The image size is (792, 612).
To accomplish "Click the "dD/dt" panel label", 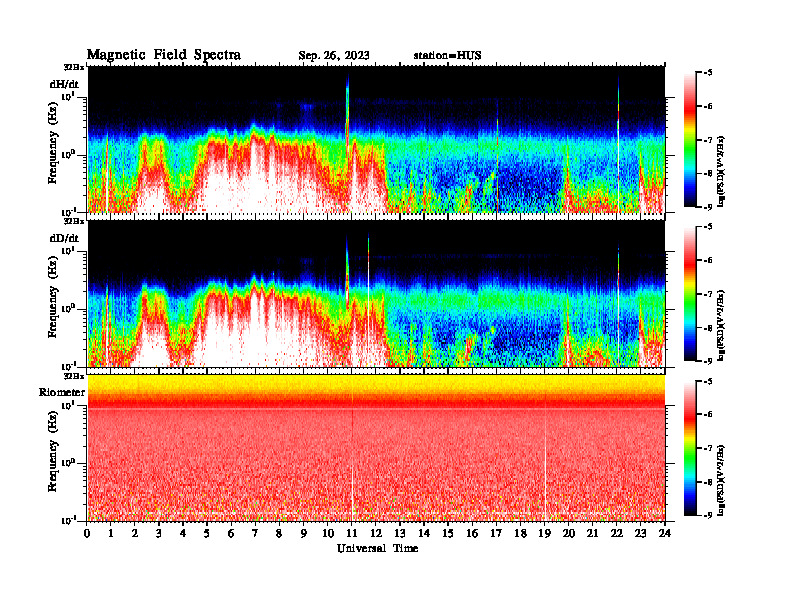I will [64, 238].
